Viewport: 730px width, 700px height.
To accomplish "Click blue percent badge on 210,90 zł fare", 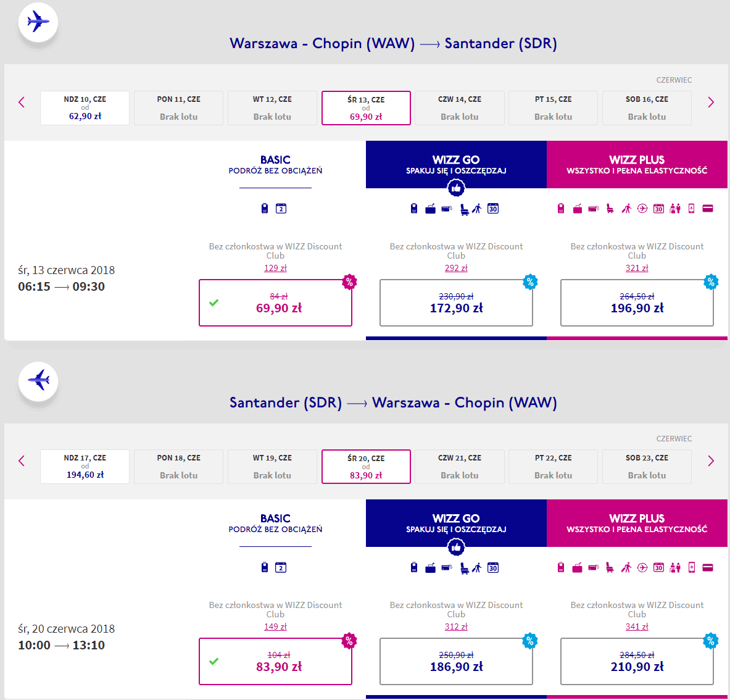I will (711, 641).
